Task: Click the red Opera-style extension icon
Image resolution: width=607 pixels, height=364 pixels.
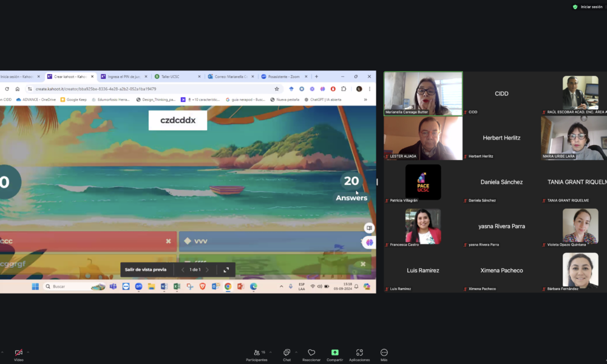Action: point(333,89)
